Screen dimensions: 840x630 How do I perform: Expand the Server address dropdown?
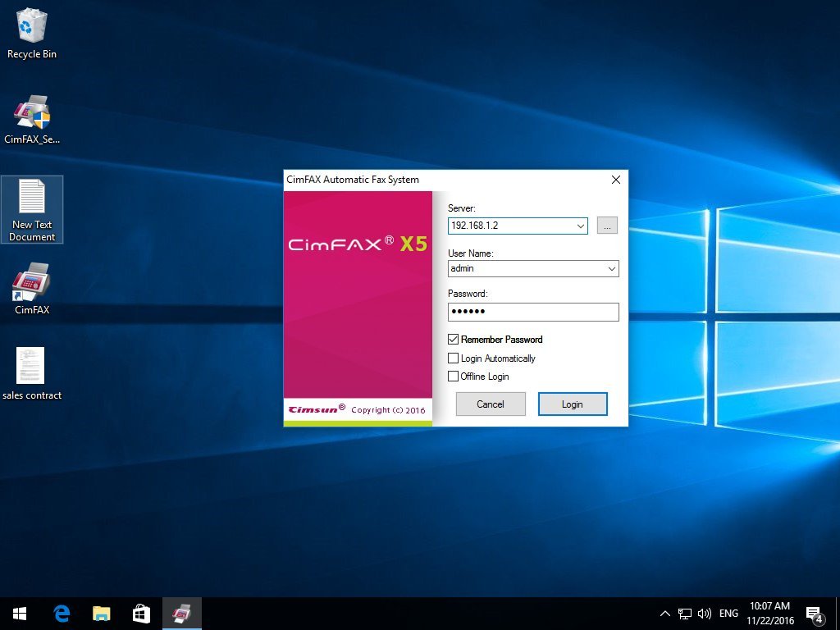coord(580,226)
